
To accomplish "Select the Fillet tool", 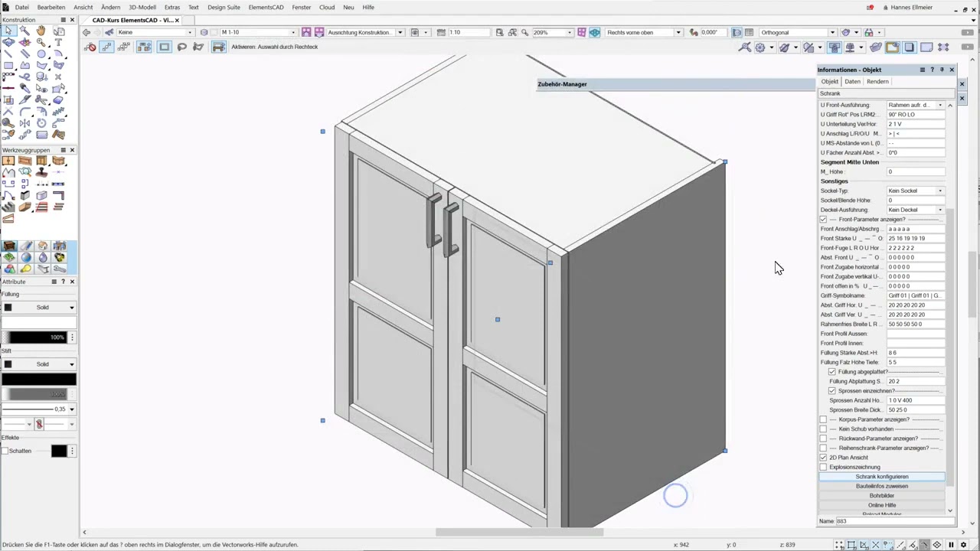I will pyautogui.click(x=24, y=111).
